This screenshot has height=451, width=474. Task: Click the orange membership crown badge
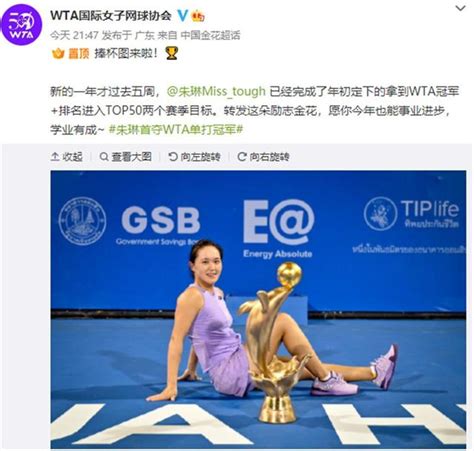tap(198, 16)
